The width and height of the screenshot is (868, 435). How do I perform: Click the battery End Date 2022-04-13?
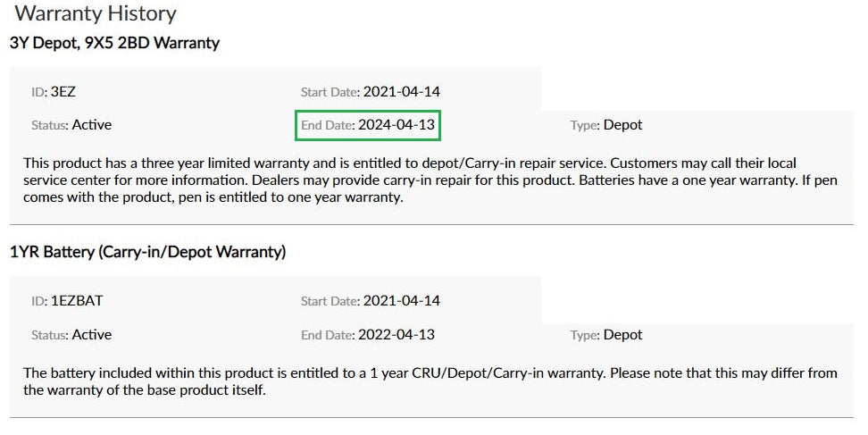tap(396, 335)
